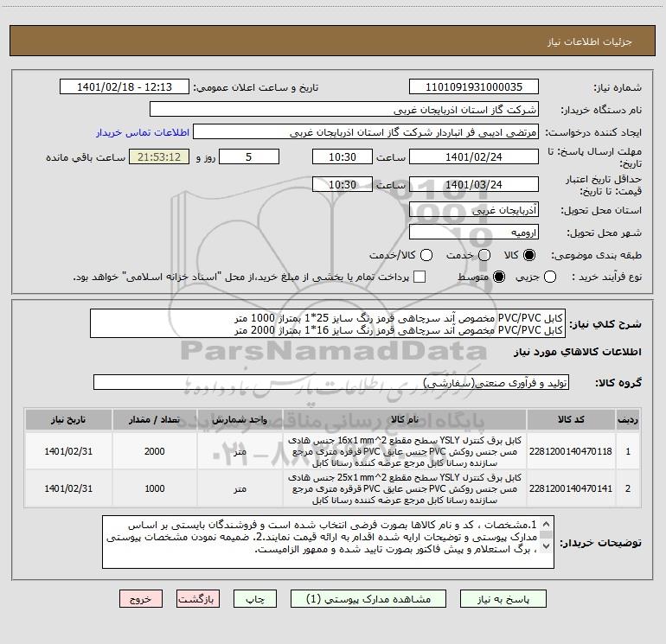Click product code 2281200140470141

click(571, 488)
